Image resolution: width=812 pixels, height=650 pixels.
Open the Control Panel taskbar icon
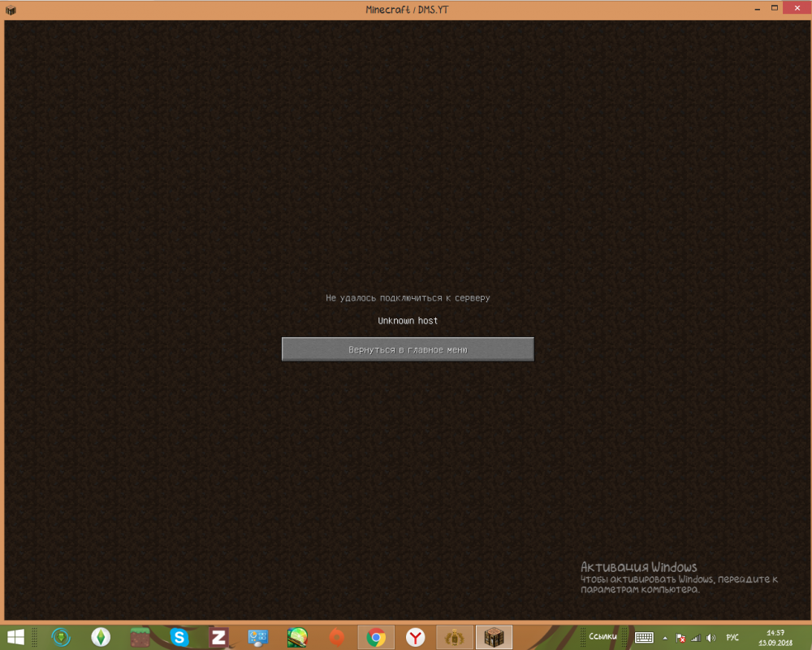[x=258, y=637]
